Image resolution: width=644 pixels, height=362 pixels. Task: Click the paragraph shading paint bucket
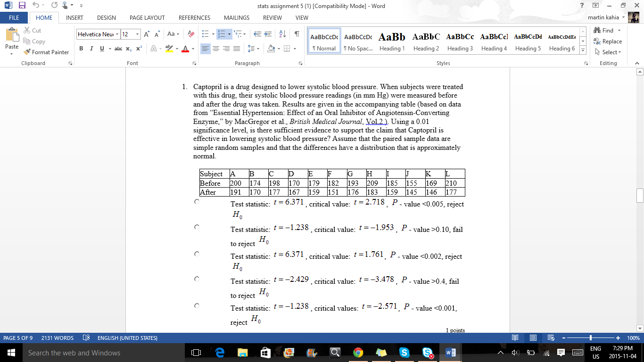(x=271, y=49)
